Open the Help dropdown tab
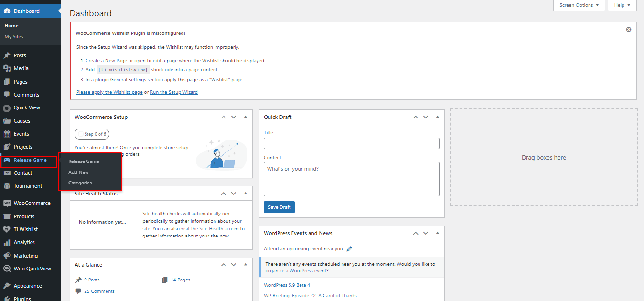The image size is (644, 301). tap(623, 5)
